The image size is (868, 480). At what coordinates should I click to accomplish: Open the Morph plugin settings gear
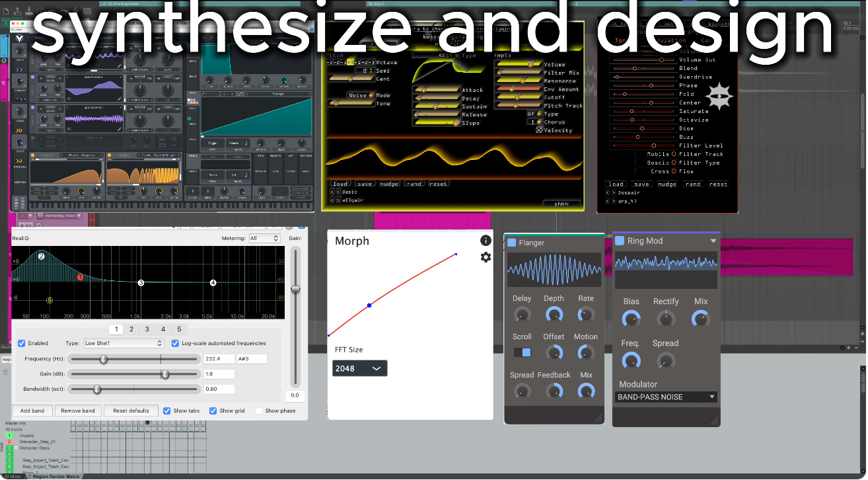[486, 257]
